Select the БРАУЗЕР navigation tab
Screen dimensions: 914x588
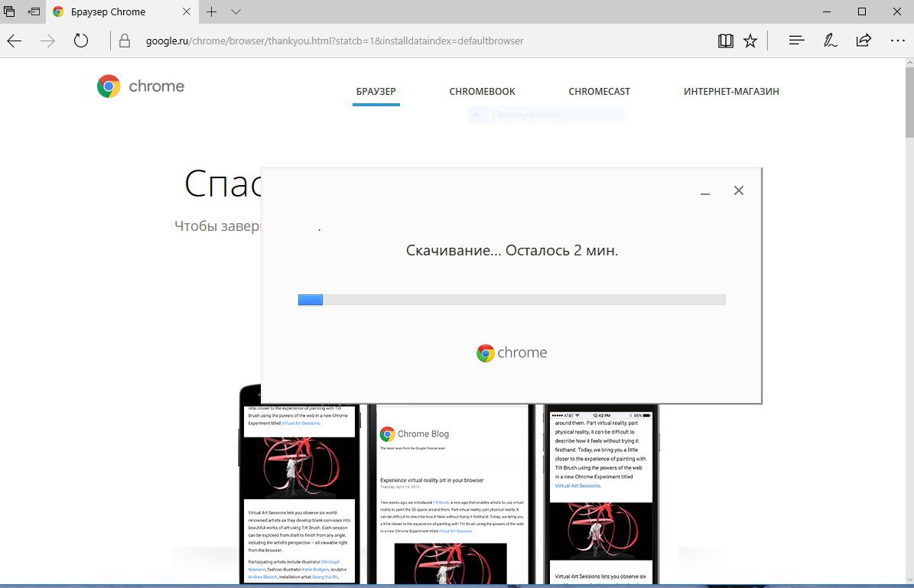pyautogui.click(x=376, y=92)
